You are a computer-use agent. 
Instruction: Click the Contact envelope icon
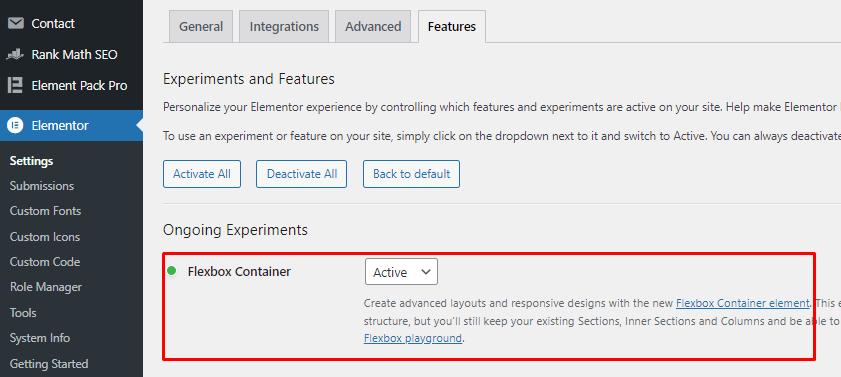pos(16,24)
